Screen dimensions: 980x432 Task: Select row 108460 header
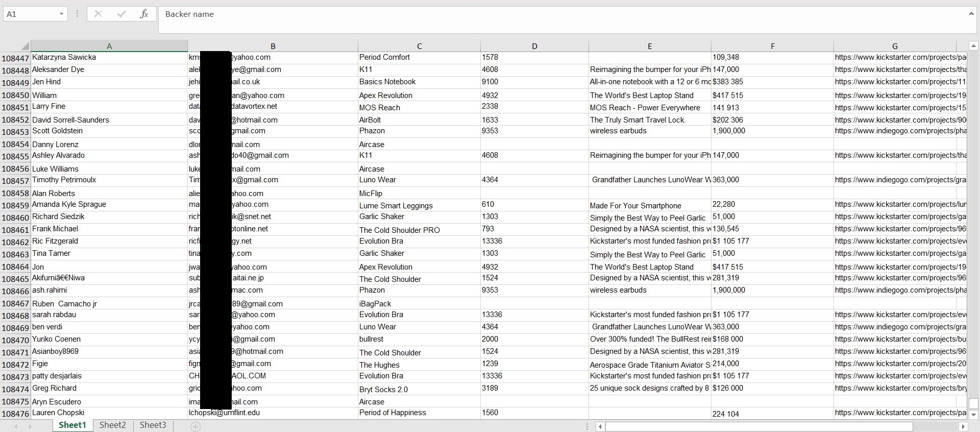(x=15, y=218)
